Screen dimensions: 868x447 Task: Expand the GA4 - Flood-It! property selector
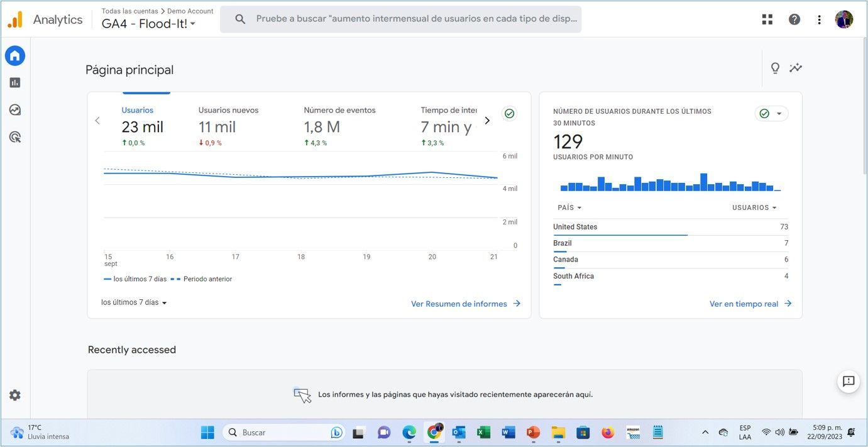(148, 24)
